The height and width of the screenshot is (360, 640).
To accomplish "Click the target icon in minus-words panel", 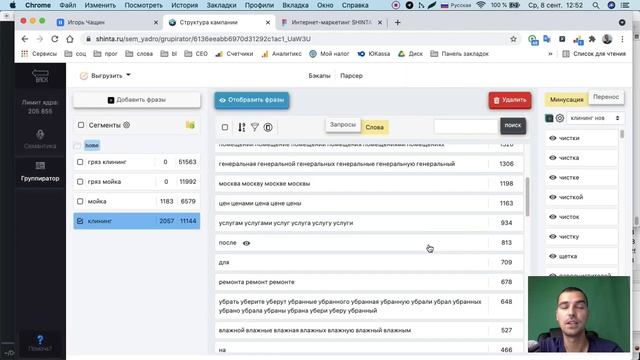I will click(x=560, y=118).
